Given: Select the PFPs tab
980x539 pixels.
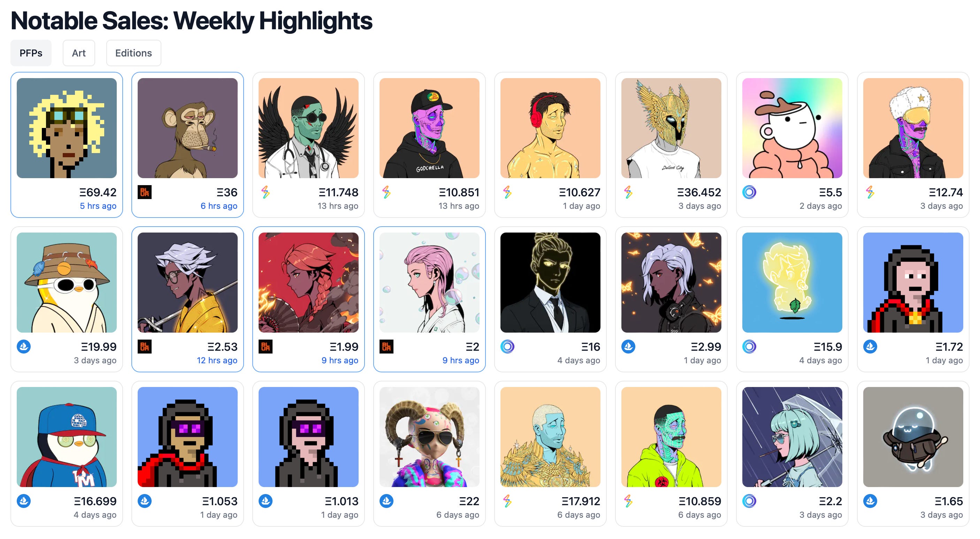Looking at the screenshot, I should coord(31,53).
